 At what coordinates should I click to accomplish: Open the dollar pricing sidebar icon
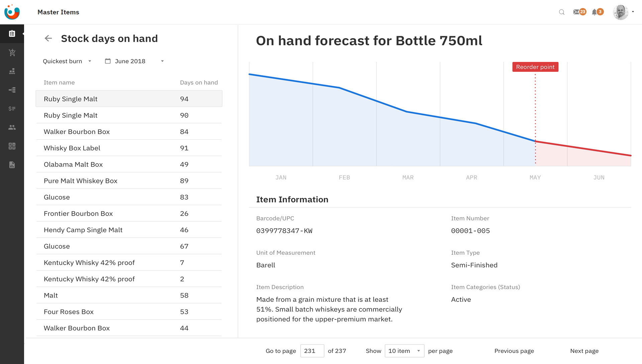(12, 109)
